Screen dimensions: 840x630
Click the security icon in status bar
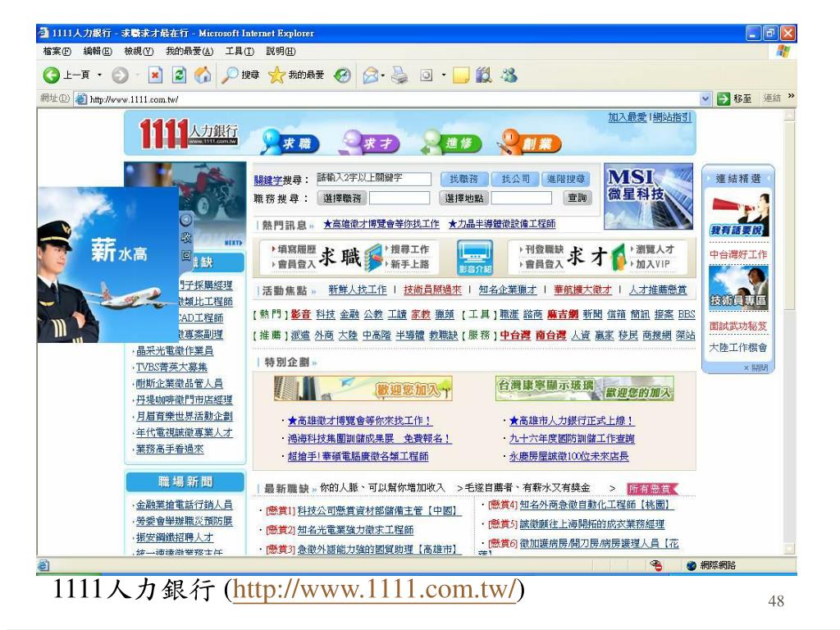point(656,565)
